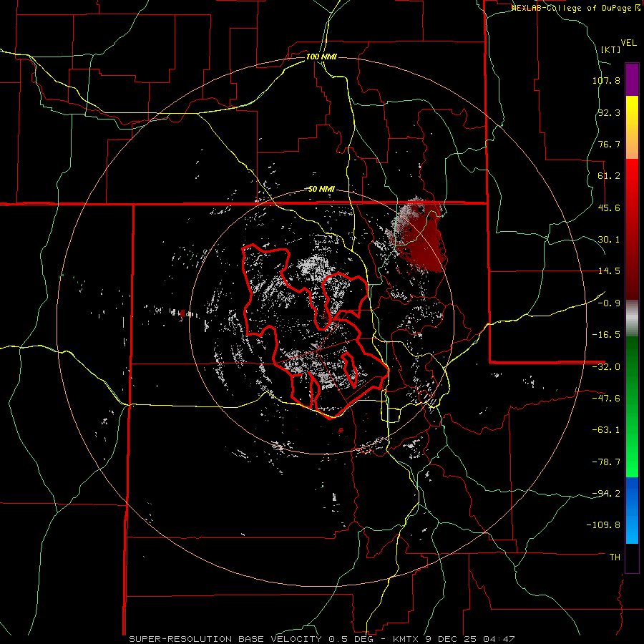This screenshot has width=644, height=644.
Task: Click the 50 NMI range ring label
Action: click(321, 190)
